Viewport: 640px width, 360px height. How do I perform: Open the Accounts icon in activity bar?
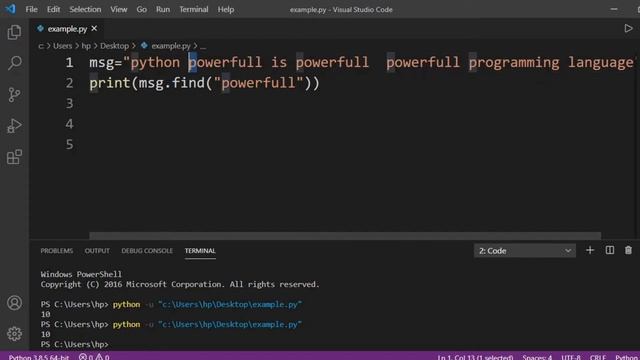tap(14, 303)
